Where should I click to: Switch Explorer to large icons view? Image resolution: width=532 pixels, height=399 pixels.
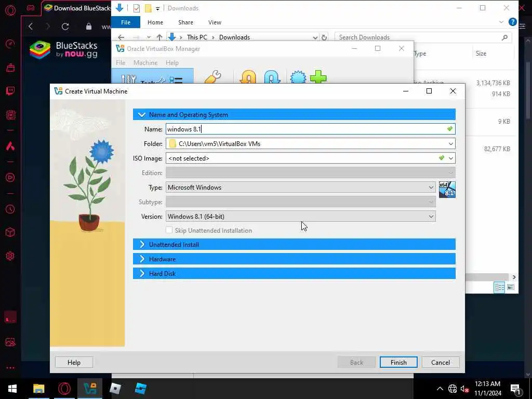pos(510,287)
